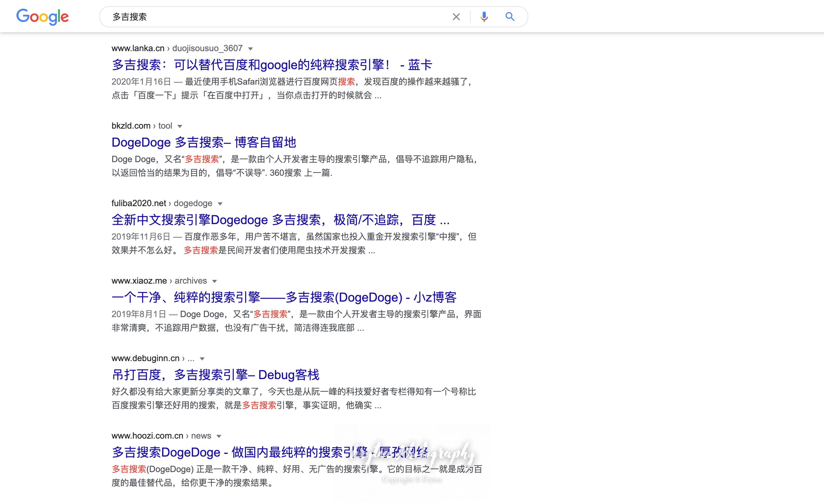Click the Google logo

point(42,17)
